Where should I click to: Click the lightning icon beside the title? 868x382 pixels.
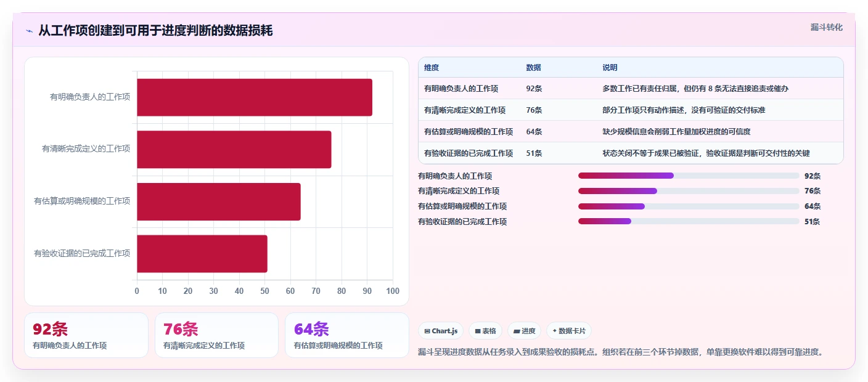(29, 31)
